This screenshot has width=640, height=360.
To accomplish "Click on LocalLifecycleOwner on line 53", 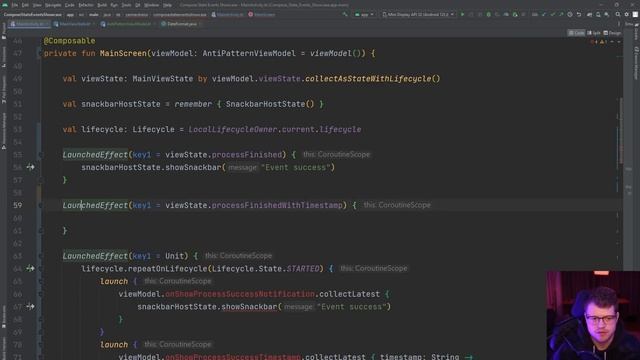I will (x=233, y=129).
